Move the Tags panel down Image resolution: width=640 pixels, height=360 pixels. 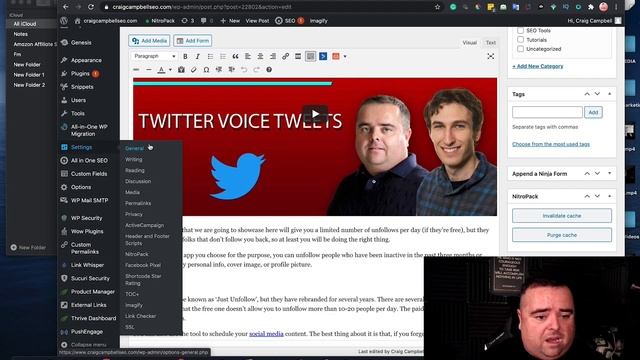coord(598,94)
